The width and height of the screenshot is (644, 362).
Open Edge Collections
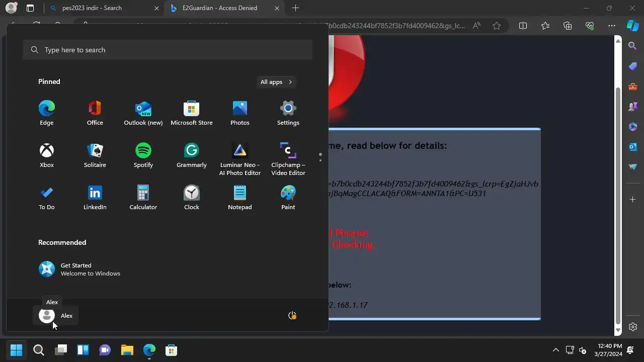click(568, 26)
